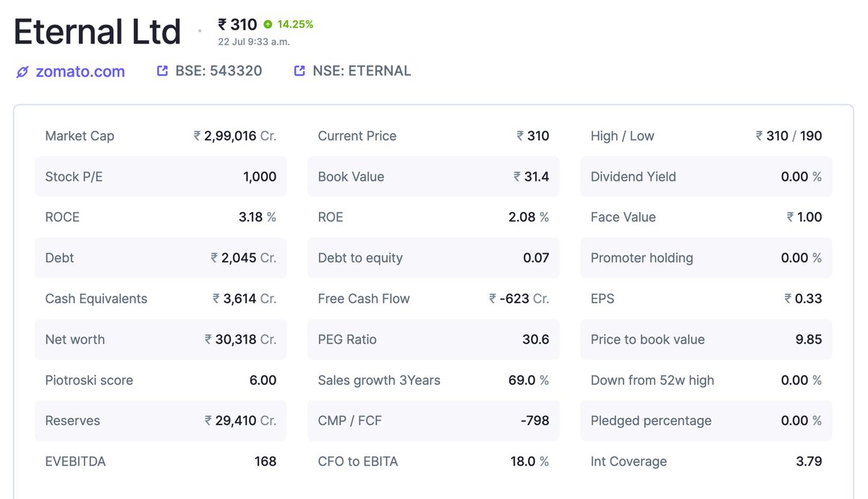This screenshot has height=499, width=868.
Task: Click the Piotroski score label
Action: click(89, 380)
